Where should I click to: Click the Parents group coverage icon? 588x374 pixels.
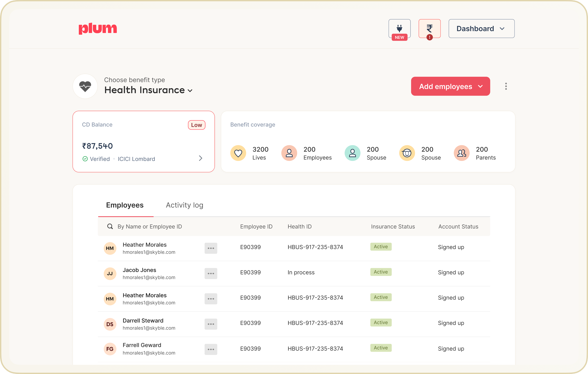click(462, 153)
